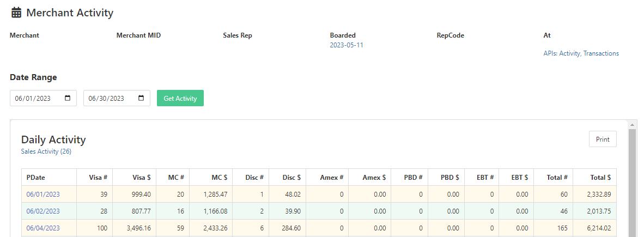
Task: Focus the start date field 06/01/2023
Action: pyautogui.click(x=43, y=98)
